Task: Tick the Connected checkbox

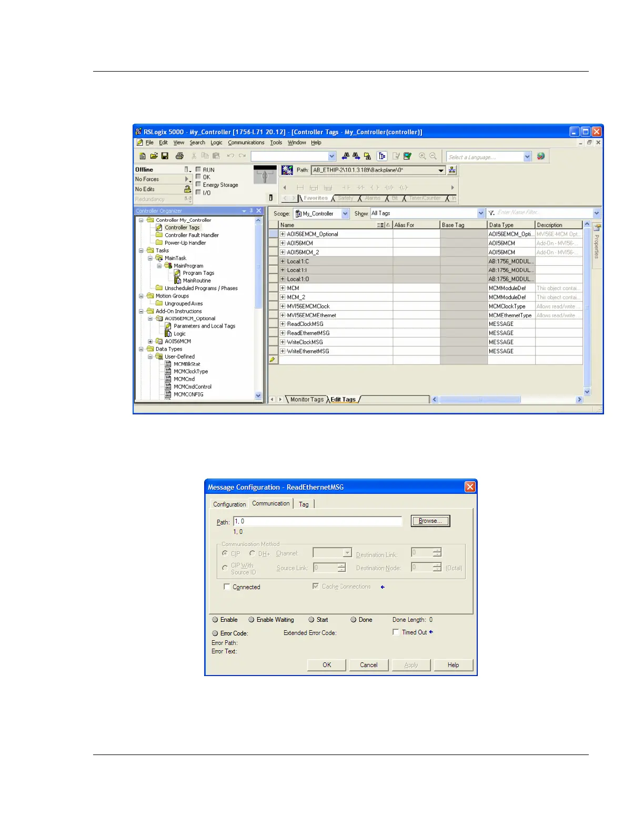Action: [227, 587]
